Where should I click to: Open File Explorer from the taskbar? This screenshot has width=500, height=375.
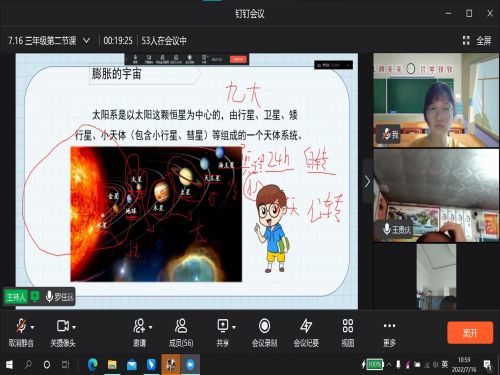tap(112, 365)
